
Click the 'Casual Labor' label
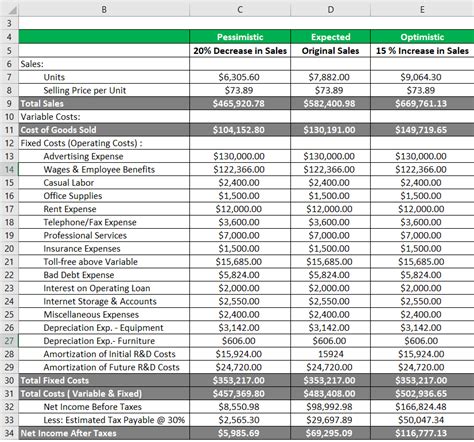(69, 183)
